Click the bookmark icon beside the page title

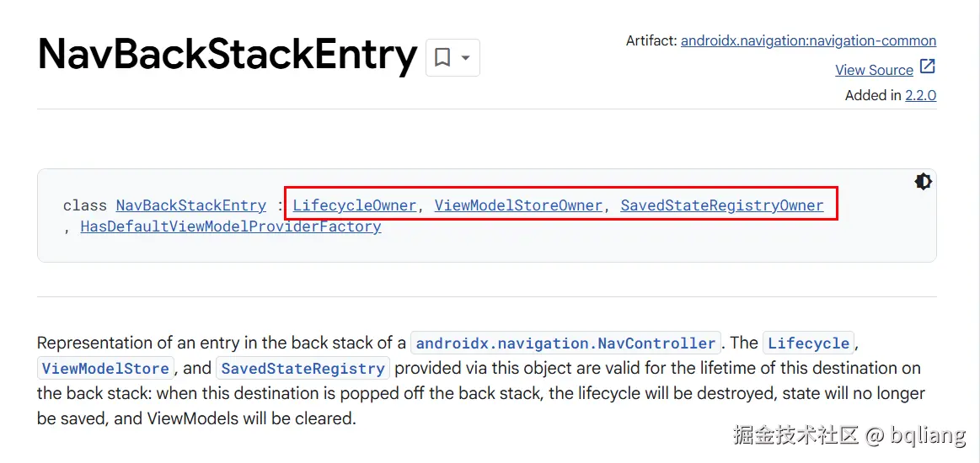pos(442,57)
